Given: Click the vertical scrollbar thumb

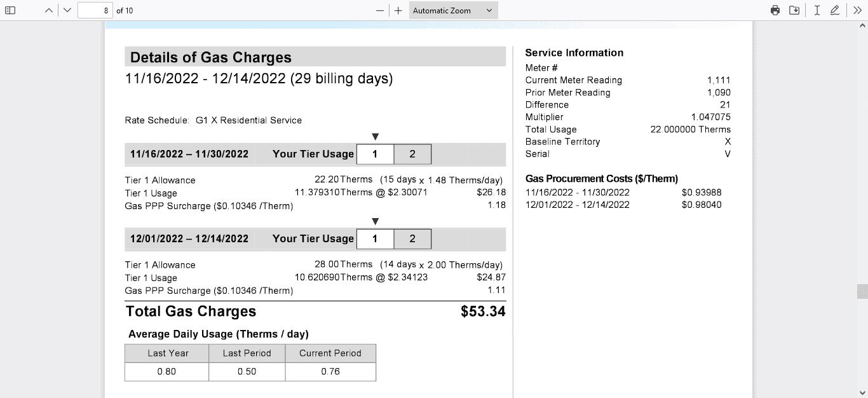Looking at the screenshot, I should [x=862, y=291].
